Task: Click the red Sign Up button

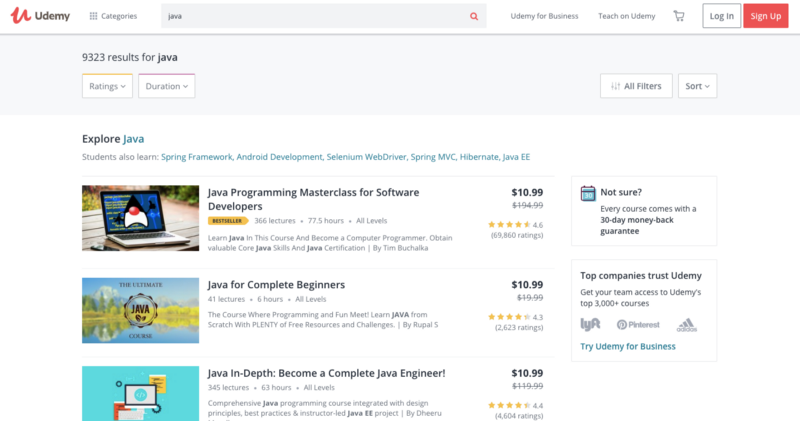Action: (765, 16)
